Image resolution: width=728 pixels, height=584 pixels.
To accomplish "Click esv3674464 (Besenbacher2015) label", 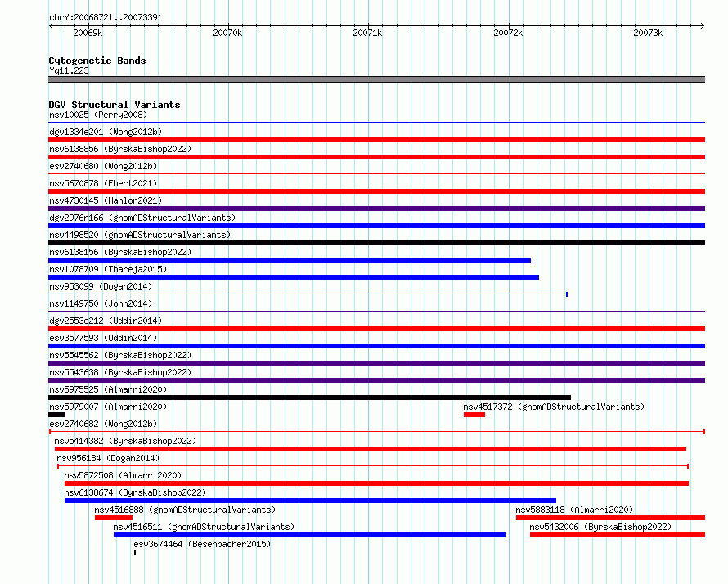I will (x=202, y=544).
